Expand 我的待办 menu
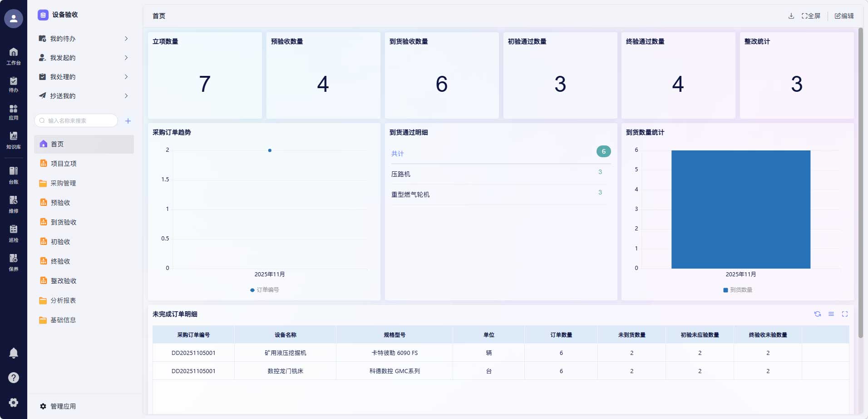868x419 pixels. [84, 39]
